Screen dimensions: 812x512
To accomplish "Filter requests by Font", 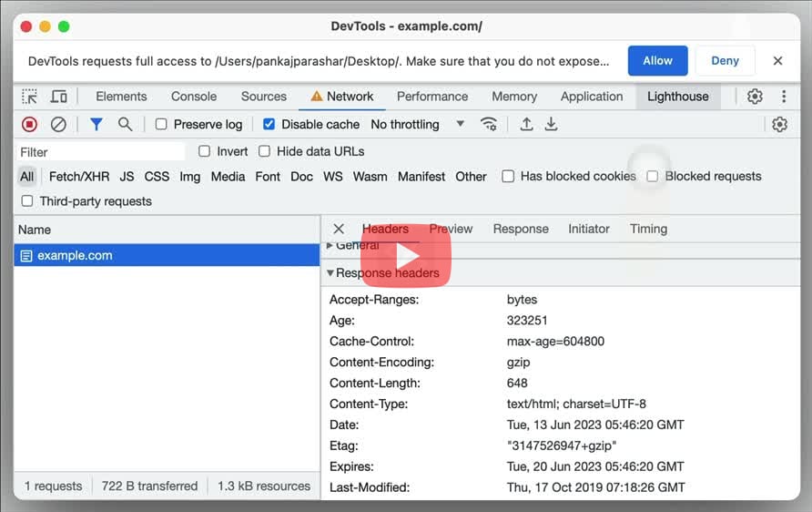I will click(x=268, y=177).
